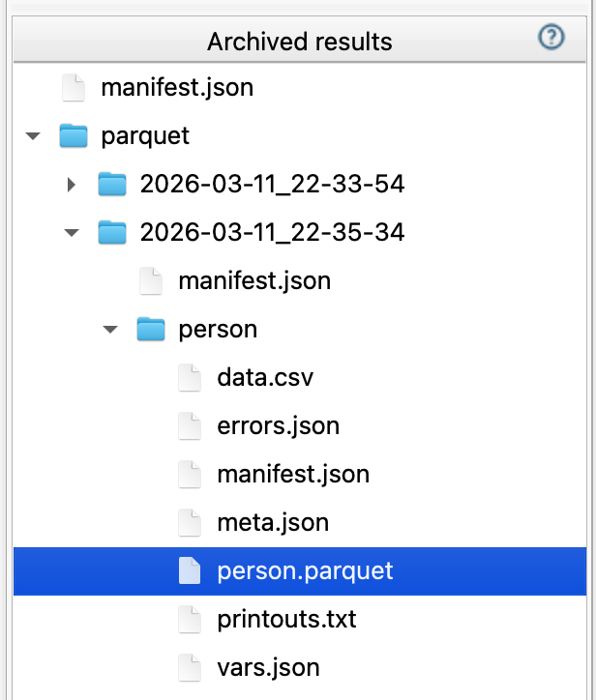Click the 2026-03-11_22-33-54 folder icon
The height and width of the screenshot is (700, 596).
coord(113,184)
